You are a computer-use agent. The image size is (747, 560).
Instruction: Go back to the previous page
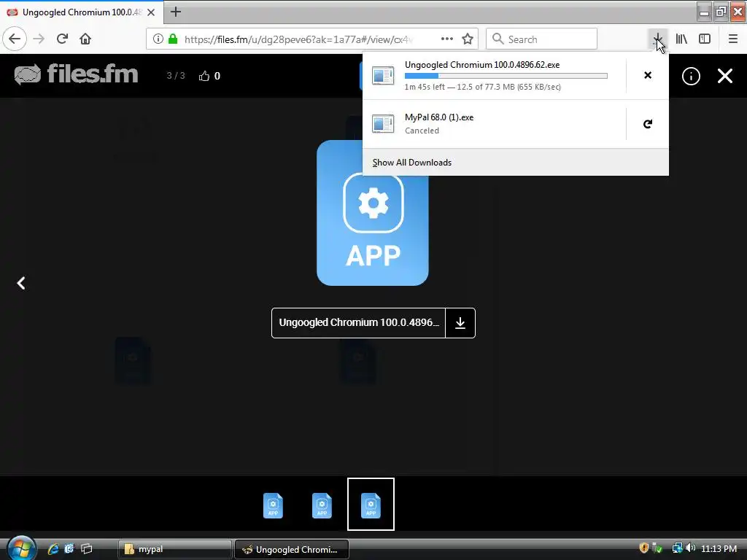15,39
